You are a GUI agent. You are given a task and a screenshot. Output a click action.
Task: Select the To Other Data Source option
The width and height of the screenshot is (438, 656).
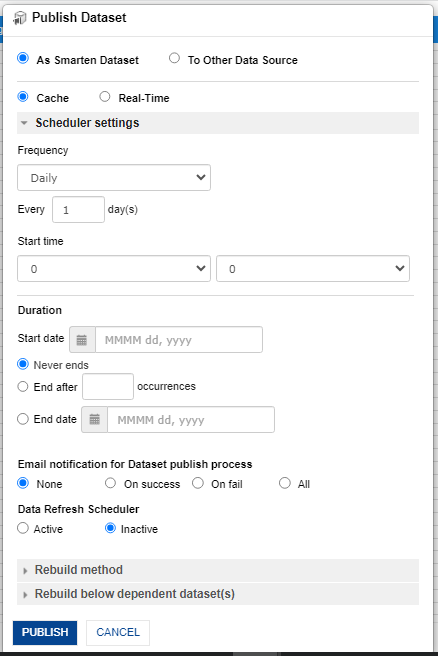pos(174,58)
